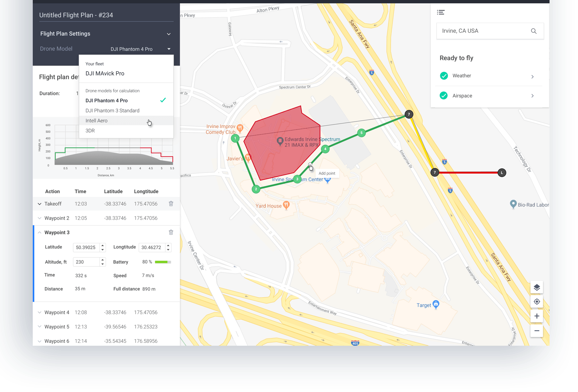
Task: Click the Weather green check status
Action: click(x=444, y=76)
